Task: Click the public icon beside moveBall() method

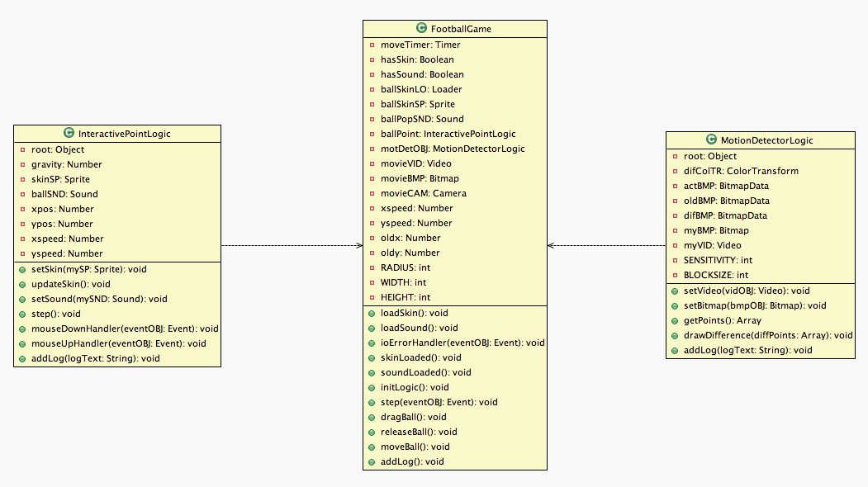Action: pos(372,447)
